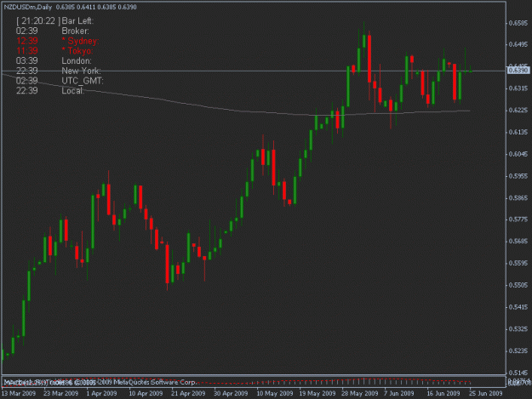The image size is (532, 399).
Task: Click the 13 Mar 2009 date label
Action: tap(19, 393)
